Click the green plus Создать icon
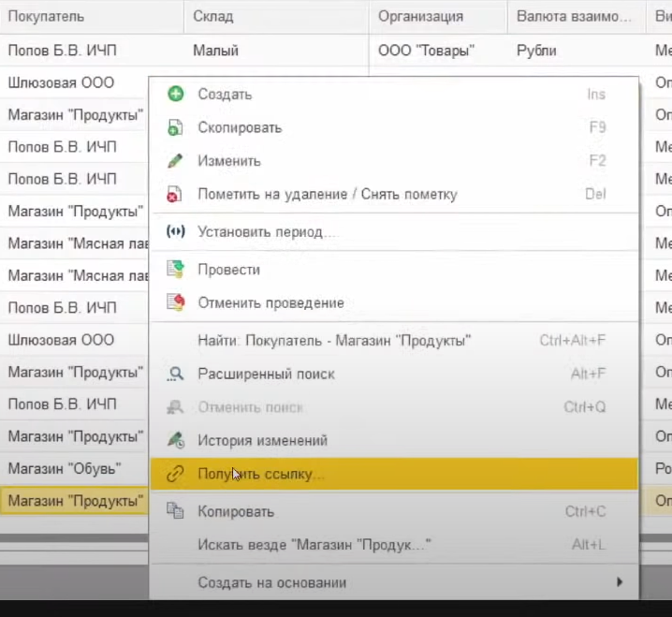Image resolution: width=672 pixels, height=617 pixels. point(176,94)
